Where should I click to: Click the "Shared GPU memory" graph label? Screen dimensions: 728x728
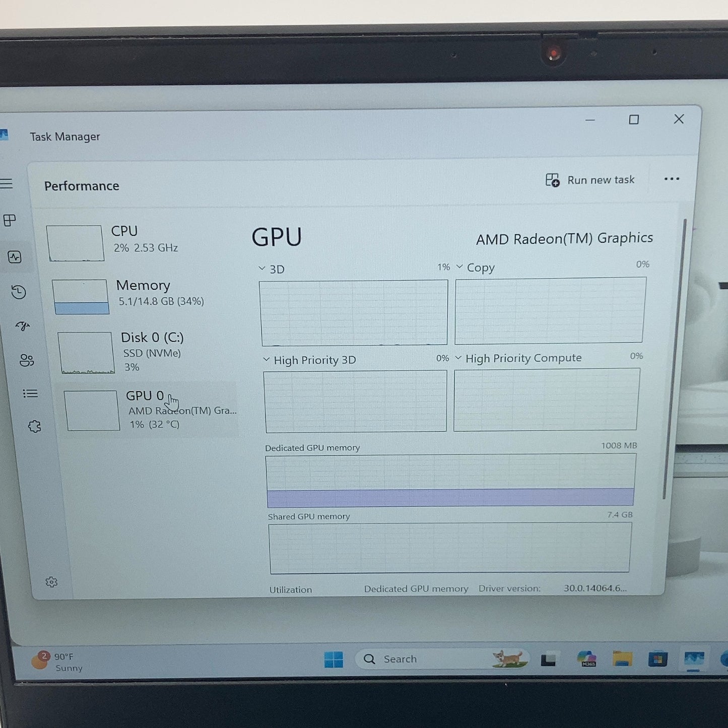[x=309, y=516]
